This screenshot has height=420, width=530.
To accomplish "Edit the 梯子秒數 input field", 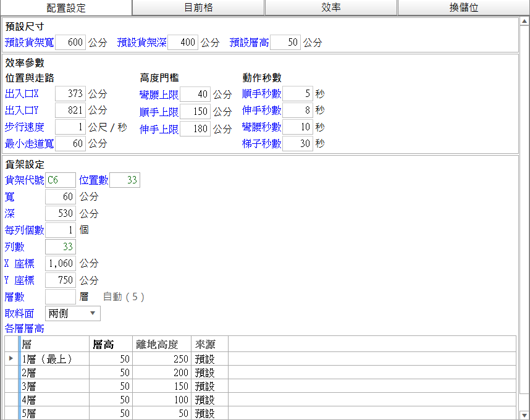I will click(x=298, y=144).
